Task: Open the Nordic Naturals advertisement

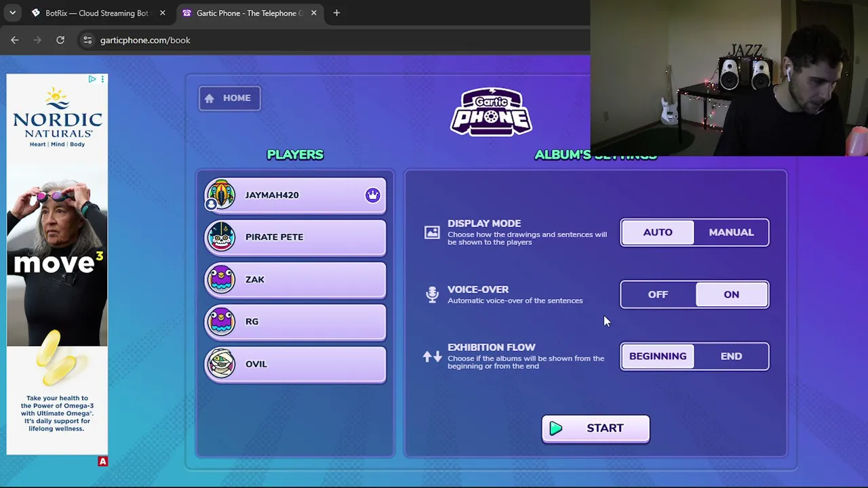Action: [57, 264]
